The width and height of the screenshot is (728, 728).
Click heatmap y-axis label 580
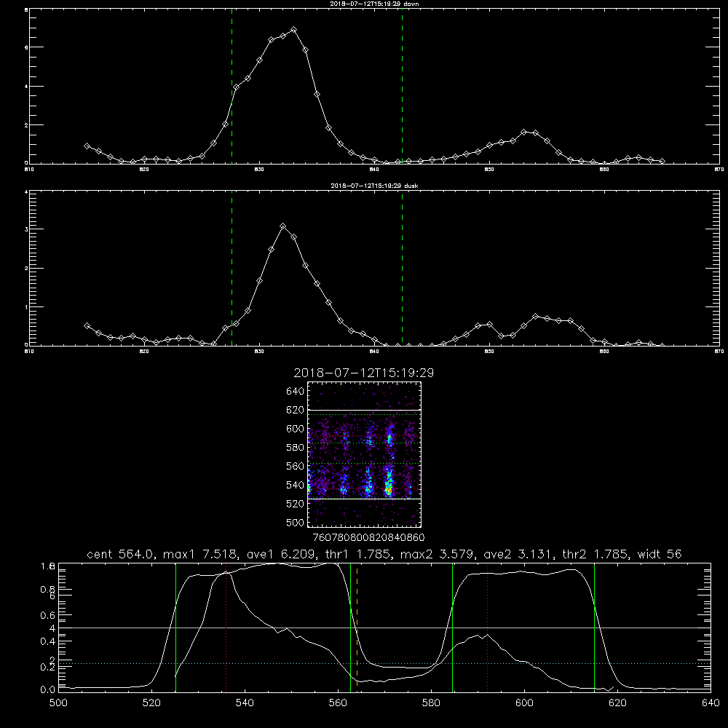(x=295, y=448)
